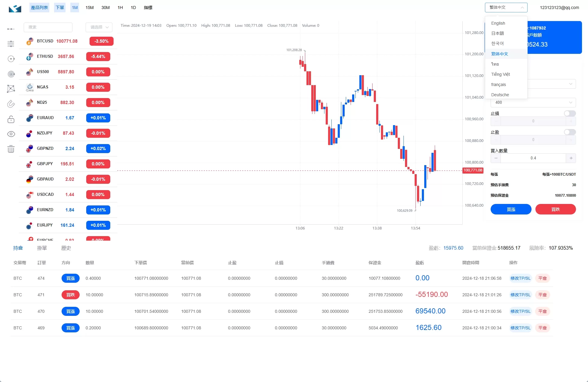
Task: Click the trash icon to remove drawings
Action: tap(11, 149)
